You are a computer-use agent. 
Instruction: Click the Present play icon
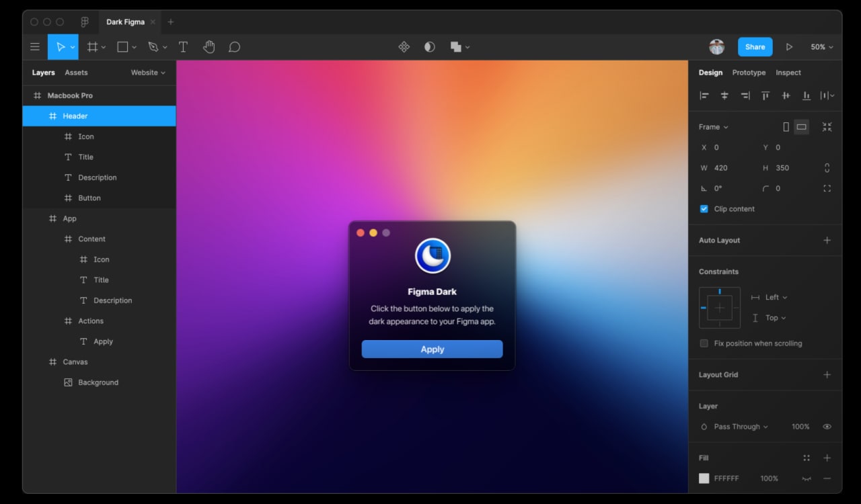789,47
